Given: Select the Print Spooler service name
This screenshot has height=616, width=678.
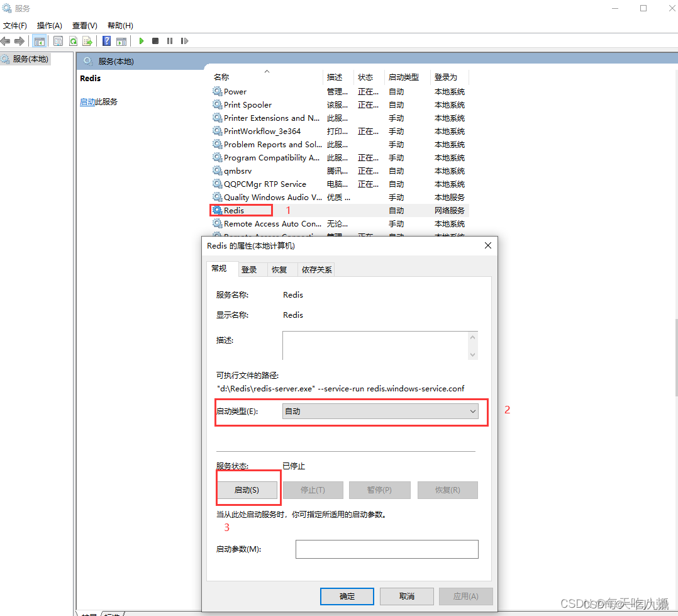Looking at the screenshot, I should point(248,104).
